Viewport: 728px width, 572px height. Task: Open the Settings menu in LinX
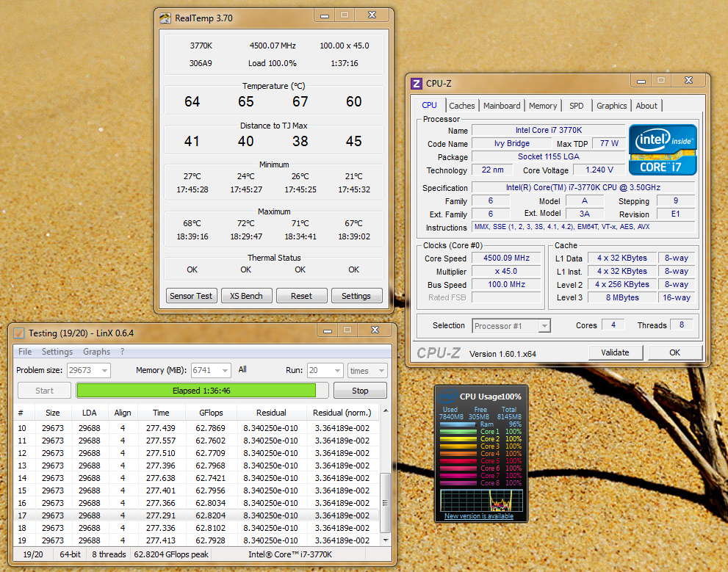pyautogui.click(x=57, y=352)
